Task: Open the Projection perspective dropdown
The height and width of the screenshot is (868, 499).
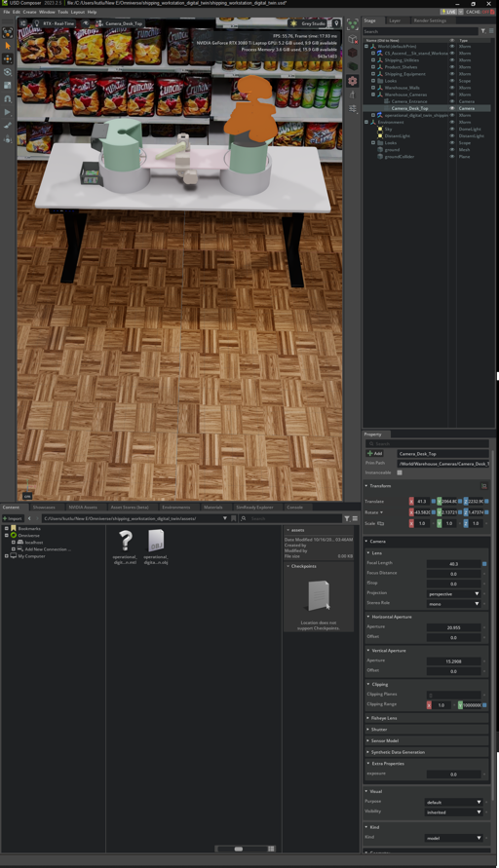Action: pyautogui.click(x=453, y=594)
